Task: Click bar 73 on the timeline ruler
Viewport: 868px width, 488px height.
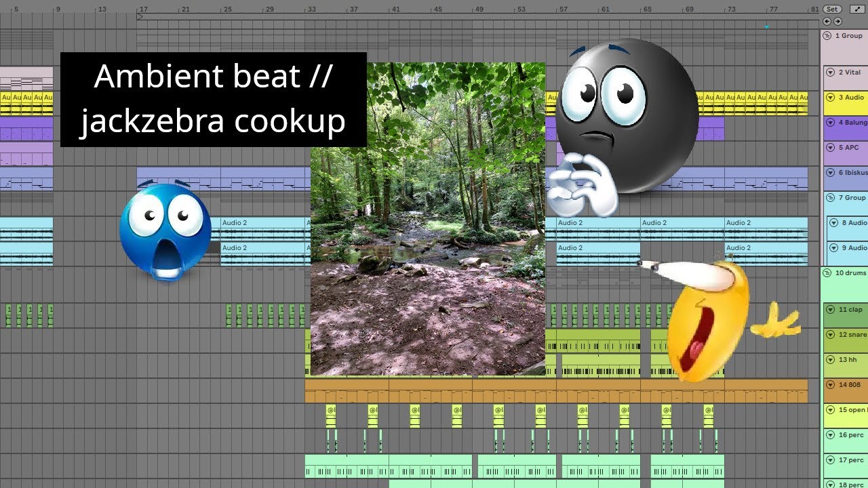Action: 732,9
